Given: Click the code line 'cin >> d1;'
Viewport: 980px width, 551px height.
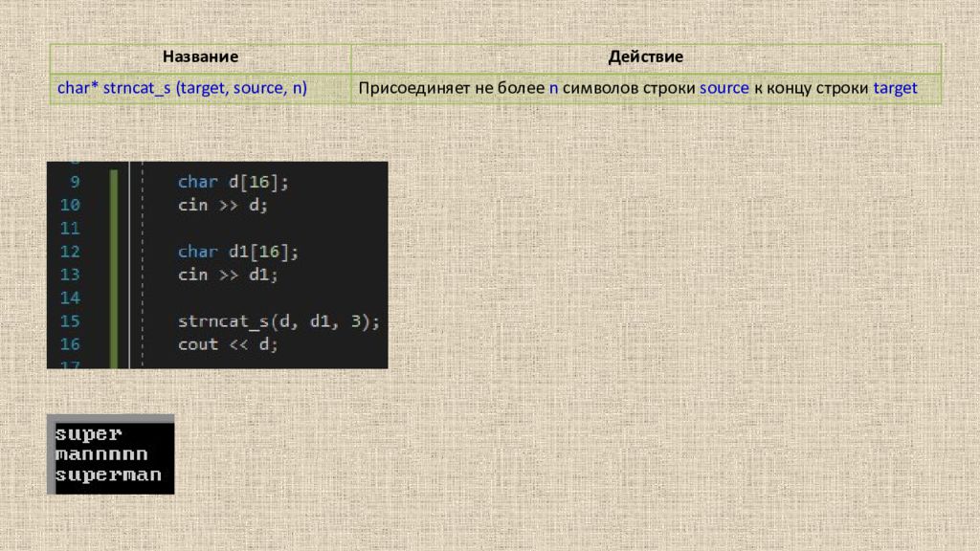Looking at the screenshot, I should pos(228,275).
